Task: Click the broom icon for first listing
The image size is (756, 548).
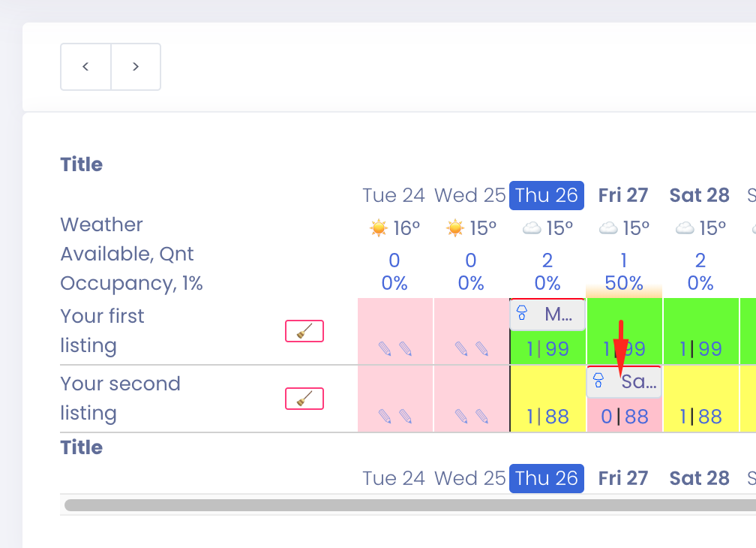Action: pos(304,331)
